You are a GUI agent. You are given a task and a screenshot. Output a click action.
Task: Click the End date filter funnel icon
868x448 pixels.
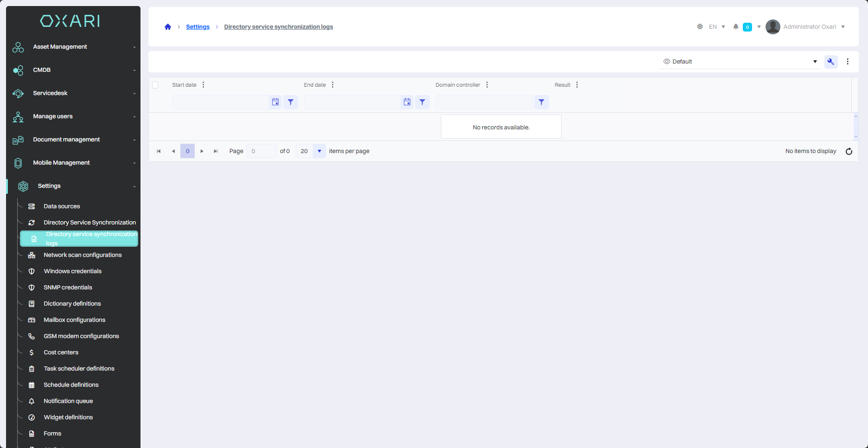coord(422,102)
